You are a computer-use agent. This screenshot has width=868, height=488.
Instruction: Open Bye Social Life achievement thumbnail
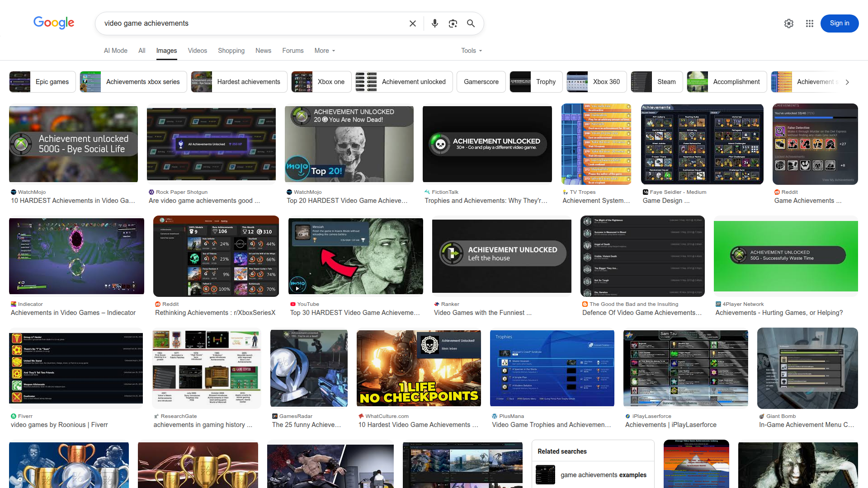pos(73,144)
